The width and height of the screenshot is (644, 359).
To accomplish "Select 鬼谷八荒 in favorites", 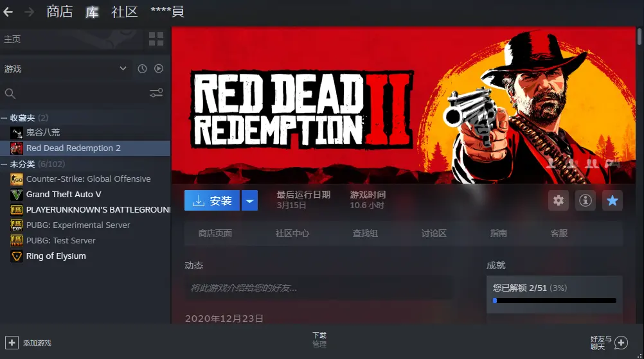I will 85,132.
